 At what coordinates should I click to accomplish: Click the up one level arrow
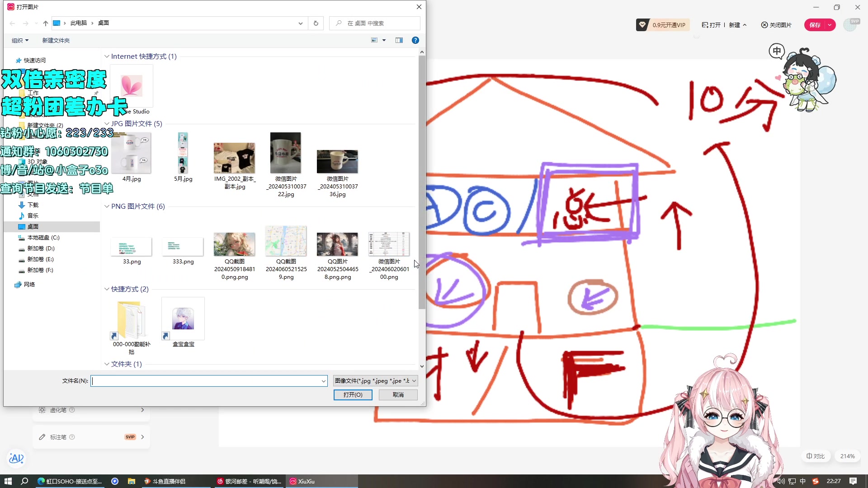tap(46, 23)
